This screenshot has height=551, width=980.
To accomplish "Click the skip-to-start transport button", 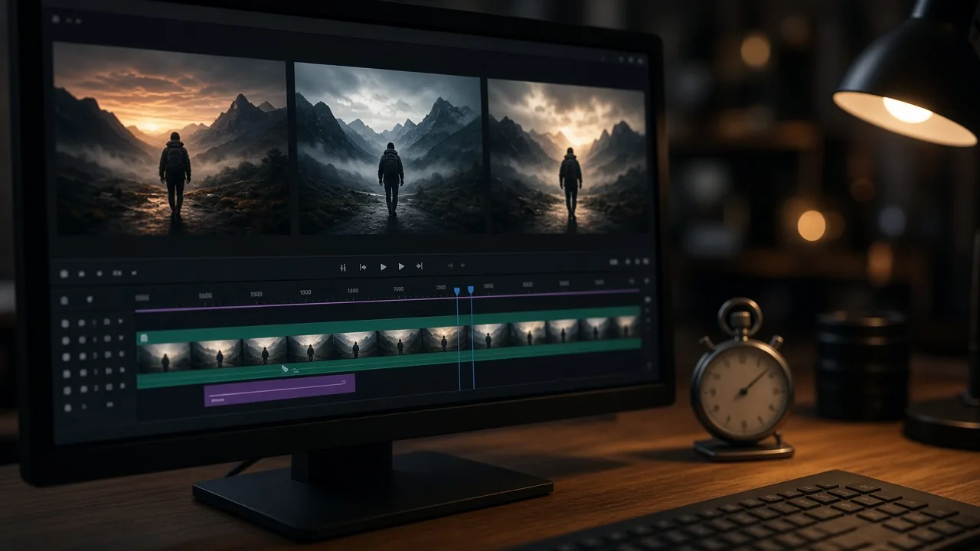I will coord(363,267).
